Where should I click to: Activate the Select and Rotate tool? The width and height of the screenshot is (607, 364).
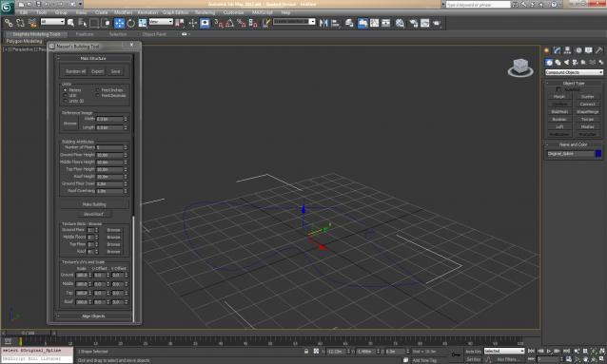131,23
